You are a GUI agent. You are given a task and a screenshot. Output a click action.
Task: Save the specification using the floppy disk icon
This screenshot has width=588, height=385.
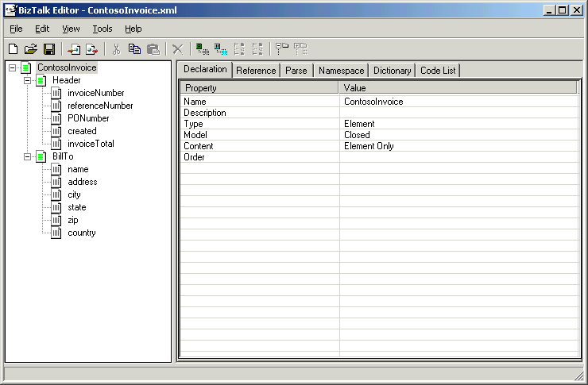click(x=48, y=49)
